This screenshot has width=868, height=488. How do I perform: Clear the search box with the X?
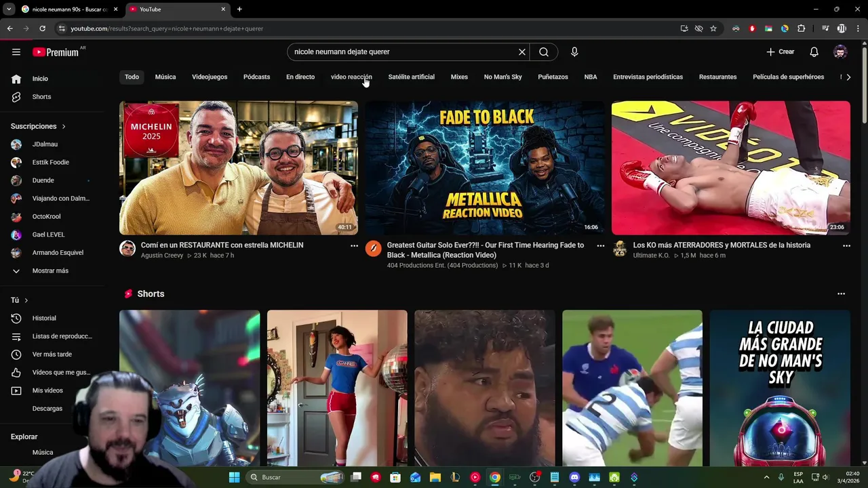pyautogui.click(x=522, y=52)
